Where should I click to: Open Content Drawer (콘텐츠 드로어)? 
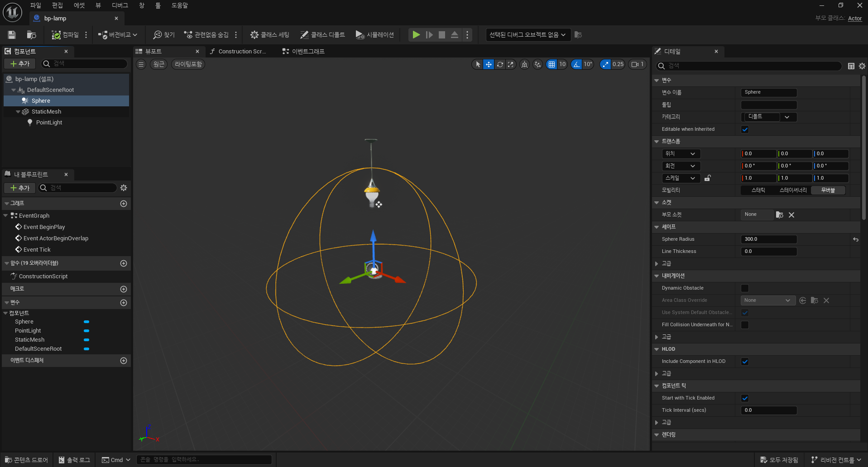tap(26, 460)
